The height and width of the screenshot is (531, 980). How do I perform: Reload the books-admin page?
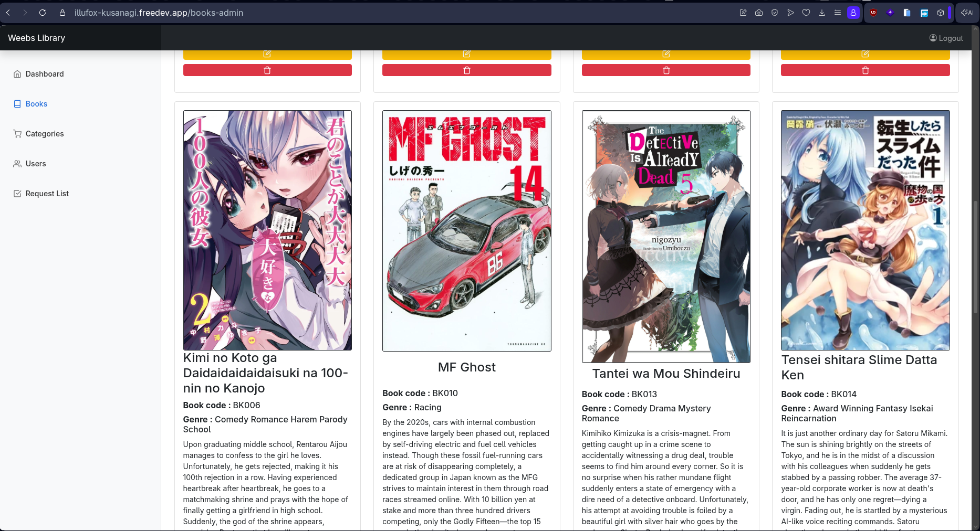tap(43, 13)
